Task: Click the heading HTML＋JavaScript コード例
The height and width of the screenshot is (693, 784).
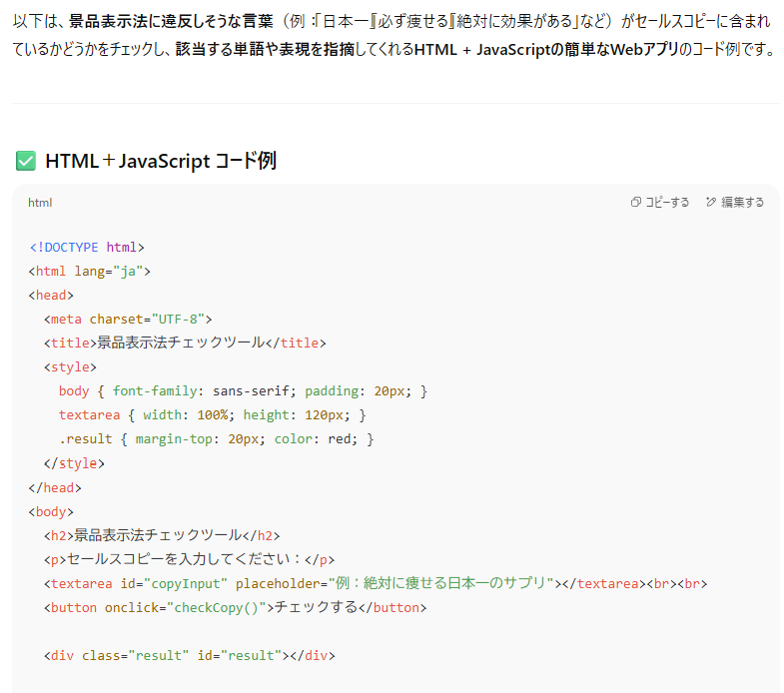Action: [x=161, y=161]
